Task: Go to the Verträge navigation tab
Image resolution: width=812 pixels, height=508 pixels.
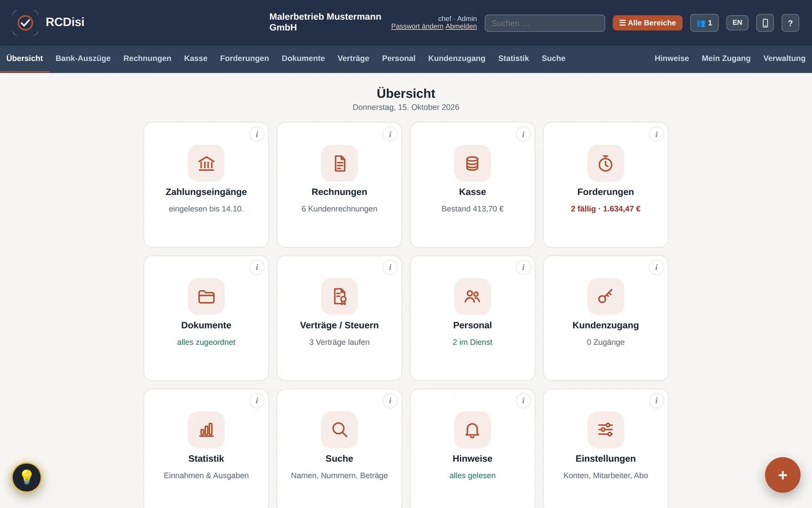Action: click(x=353, y=58)
